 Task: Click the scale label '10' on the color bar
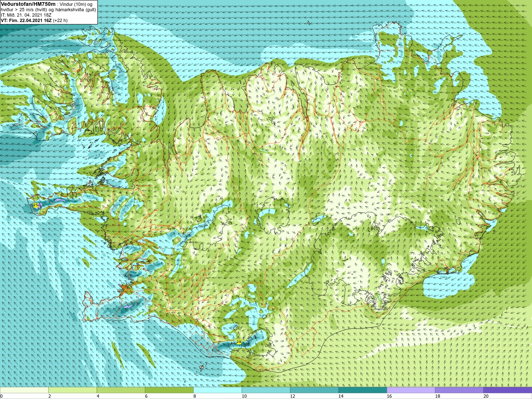[244, 396]
